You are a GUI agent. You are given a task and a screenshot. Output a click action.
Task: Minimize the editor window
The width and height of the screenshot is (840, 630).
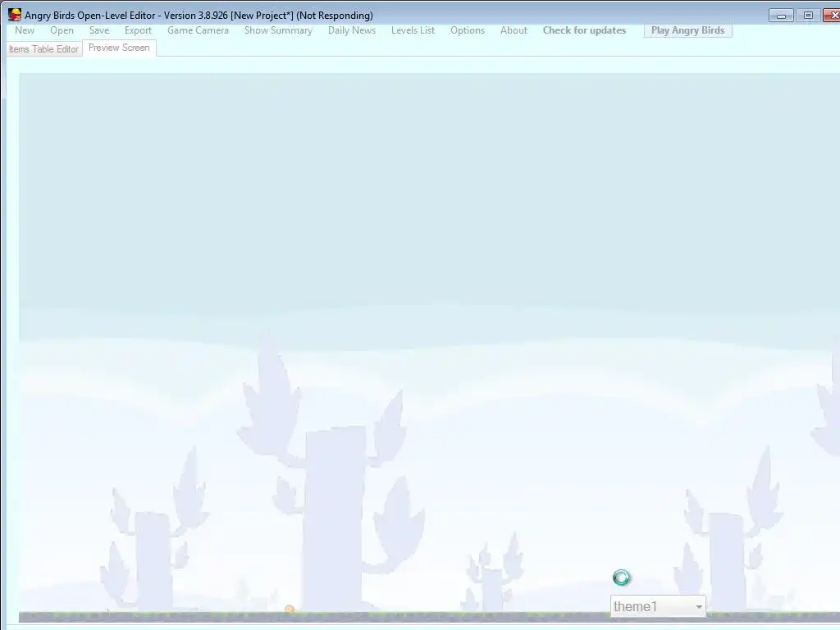781,16
